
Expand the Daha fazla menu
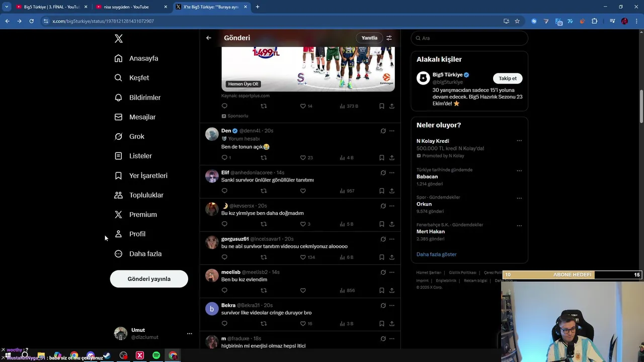tap(138, 254)
